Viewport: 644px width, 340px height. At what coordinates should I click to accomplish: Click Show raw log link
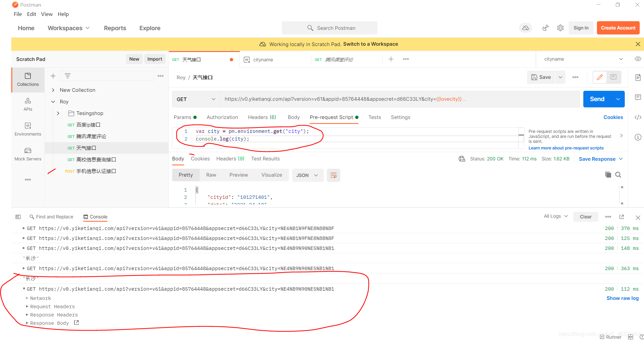(622, 298)
